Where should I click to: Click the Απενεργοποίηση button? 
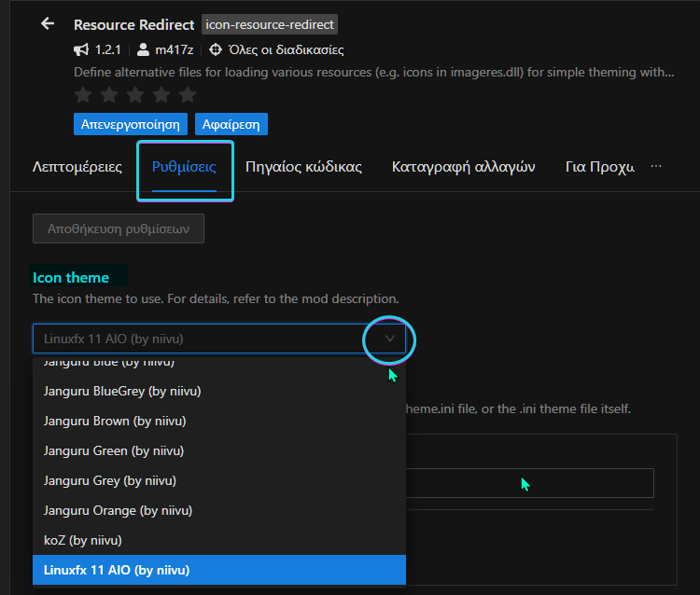pos(131,124)
